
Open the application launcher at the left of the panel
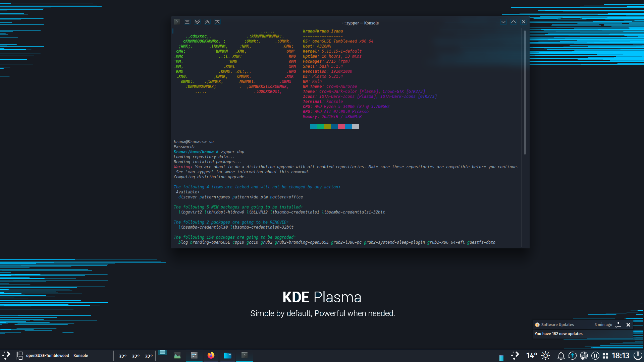[x=6, y=356]
